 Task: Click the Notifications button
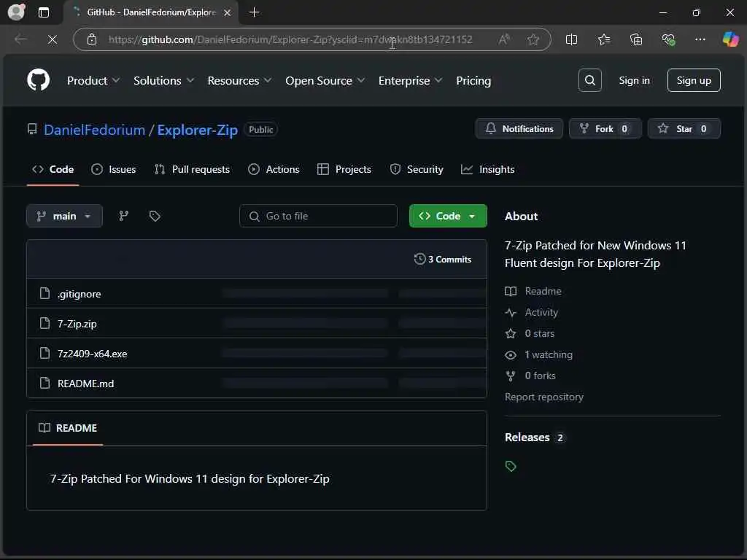[x=519, y=128]
